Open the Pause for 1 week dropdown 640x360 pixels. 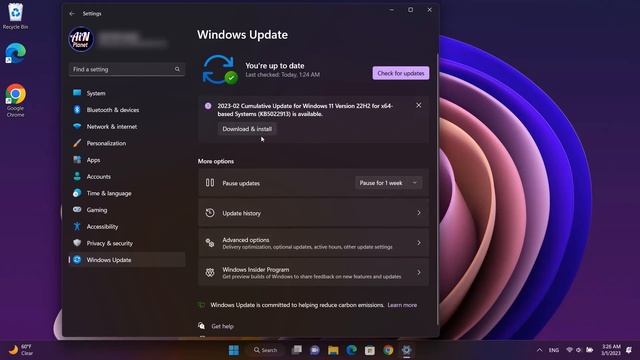pyautogui.click(x=389, y=183)
